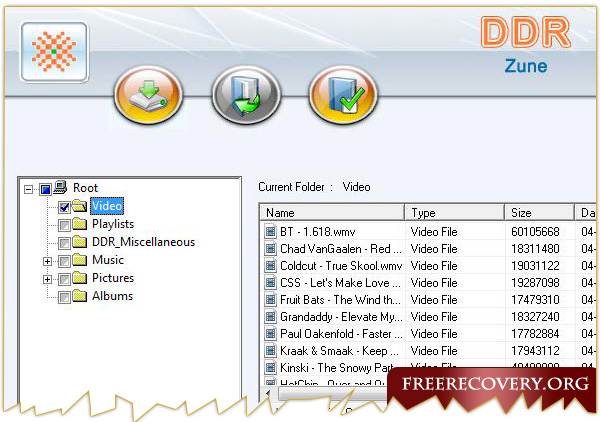600x422 pixels.
Task: Expand the Music folder node
Action: coord(47,261)
